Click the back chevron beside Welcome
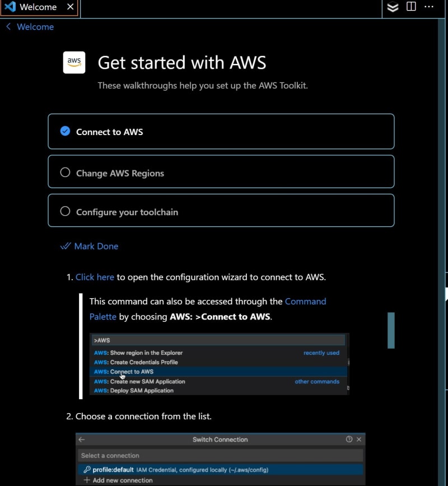The width and height of the screenshot is (448, 486). coord(8,27)
